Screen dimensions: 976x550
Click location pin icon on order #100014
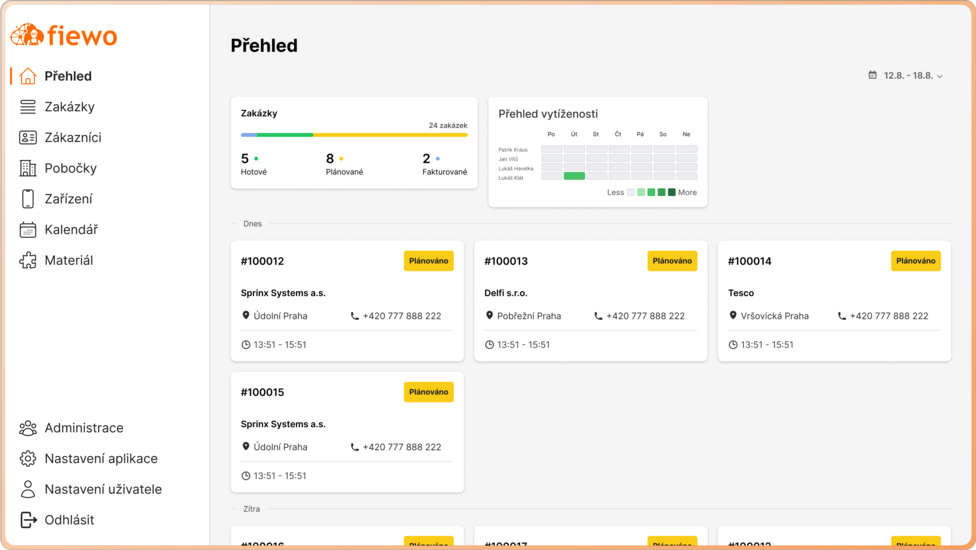tap(733, 315)
